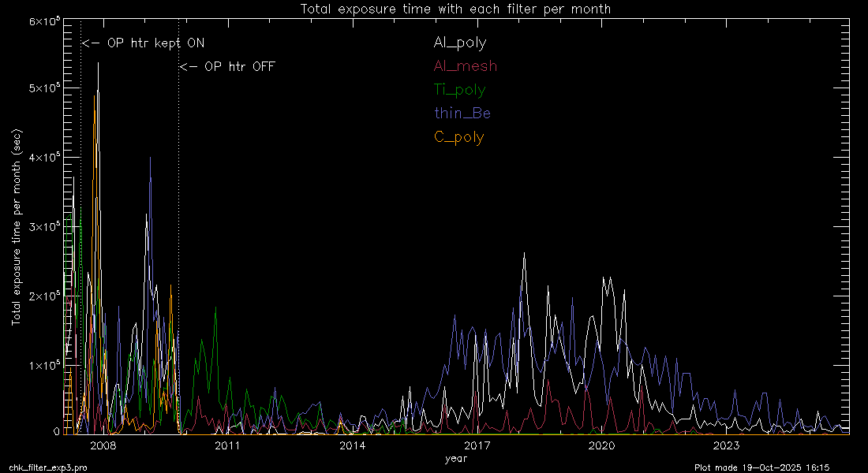Screen dimensions: 868x473
Task: Select the 2011 tick label on x-axis
Action: (228, 446)
